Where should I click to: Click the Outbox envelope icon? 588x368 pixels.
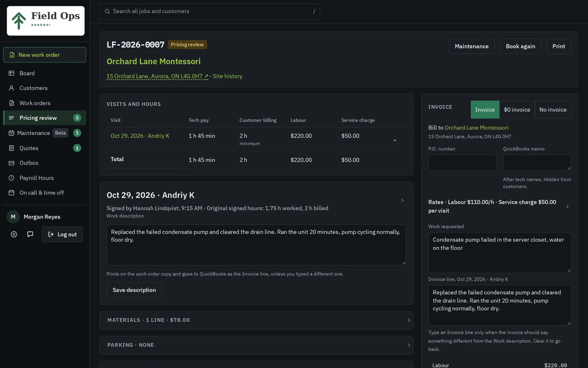pos(11,163)
